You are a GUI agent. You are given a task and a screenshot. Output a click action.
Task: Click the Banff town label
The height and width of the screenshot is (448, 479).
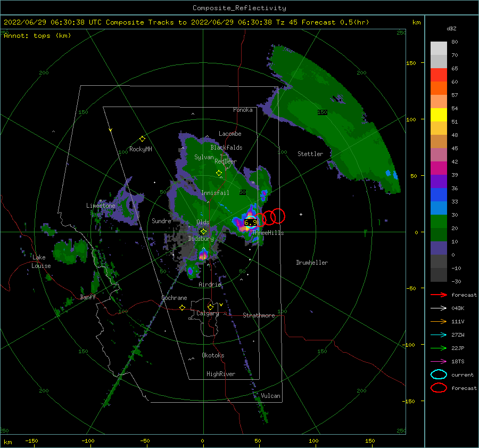[88, 297]
